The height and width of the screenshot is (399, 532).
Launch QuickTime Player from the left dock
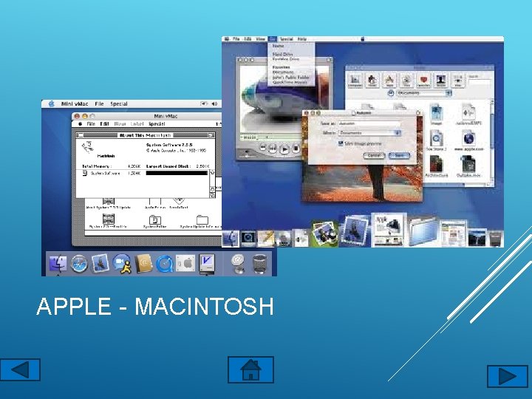(165, 264)
